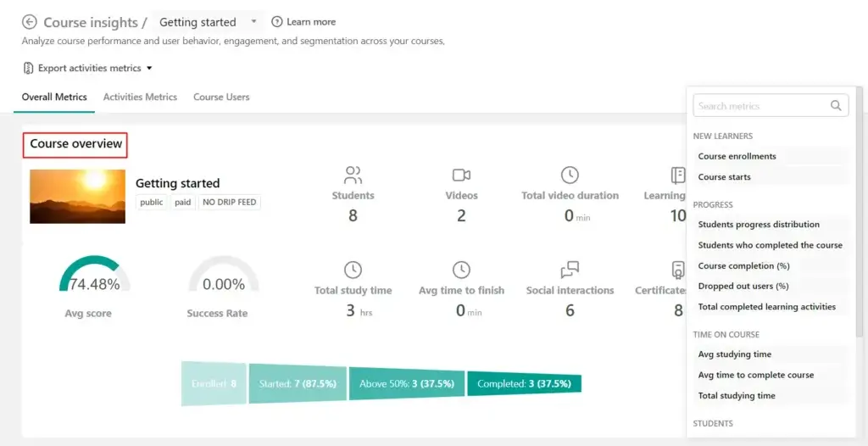Select Course enrollments metric from list
The image size is (868, 446).
pyautogui.click(x=737, y=156)
